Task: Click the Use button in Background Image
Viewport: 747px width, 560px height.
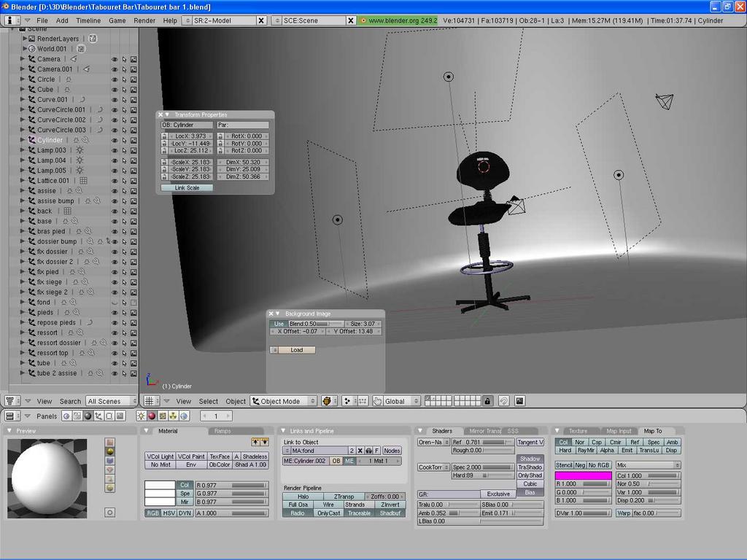Action: (279, 324)
